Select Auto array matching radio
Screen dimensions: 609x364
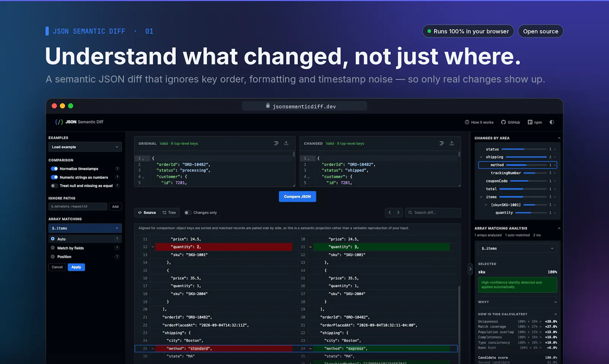click(53, 239)
